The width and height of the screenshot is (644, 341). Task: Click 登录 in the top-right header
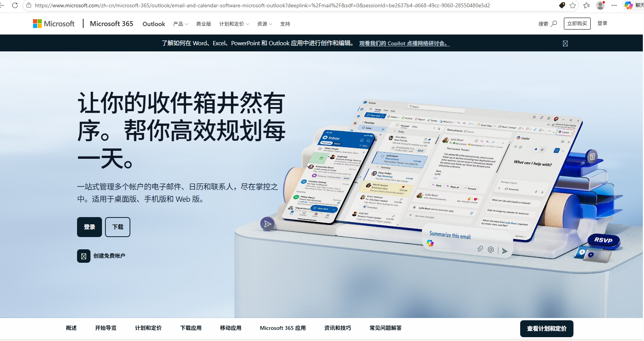[x=603, y=23]
